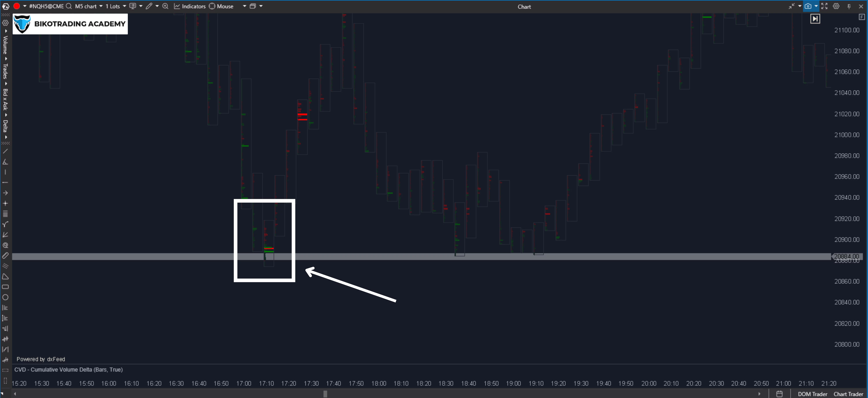The height and width of the screenshot is (398, 868).
Task: Select the pencil drawing tool
Action: tap(149, 6)
